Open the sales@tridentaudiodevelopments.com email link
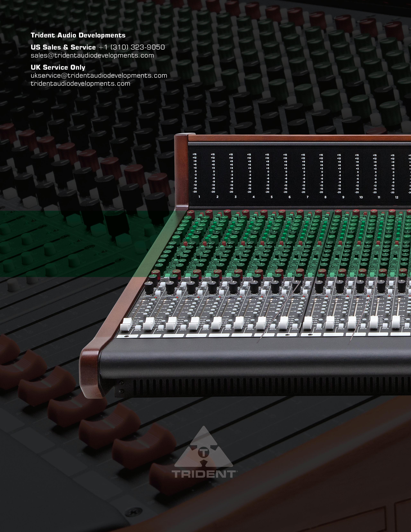The image size is (411, 532). (92, 55)
